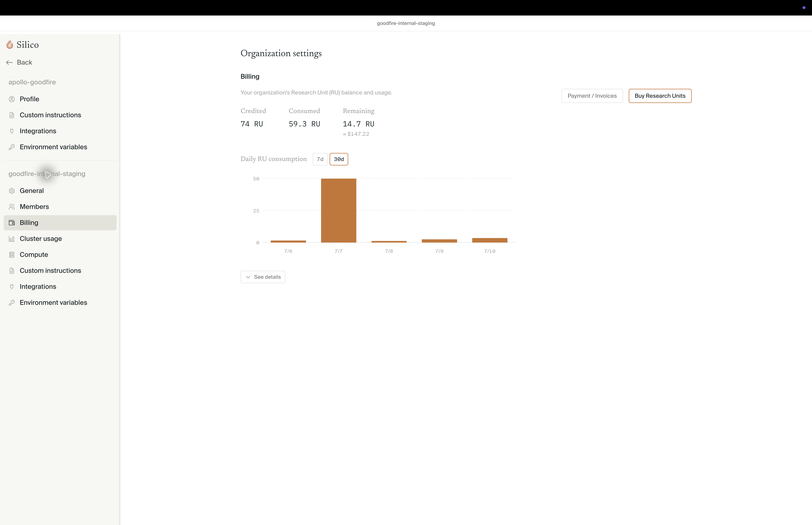
Task: Click the Cluster usage bar chart icon
Action: click(12, 239)
